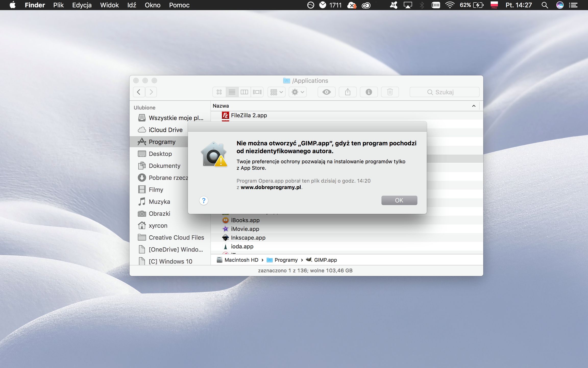Open Spotlight search in menu bar
The width and height of the screenshot is (588, 368).
tap(545, 5)
